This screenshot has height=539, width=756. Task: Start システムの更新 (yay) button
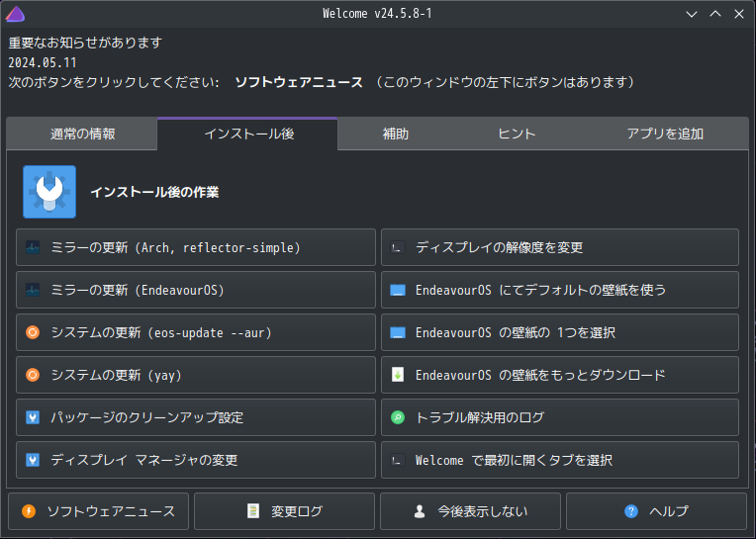point(196,375)
